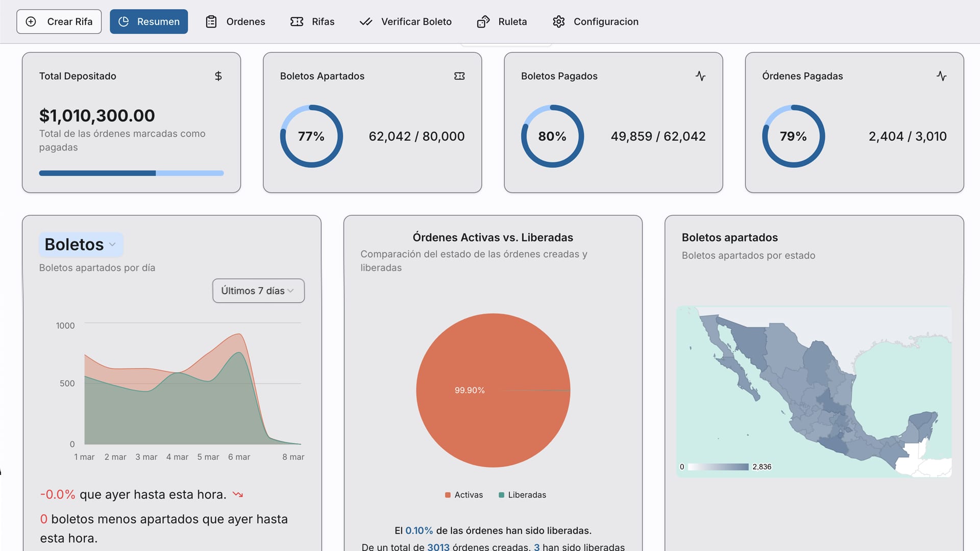Click the Total Depositado progress bar
Image resolution: width=980 pixels, height=551 pixels.
tap(131, 173)
